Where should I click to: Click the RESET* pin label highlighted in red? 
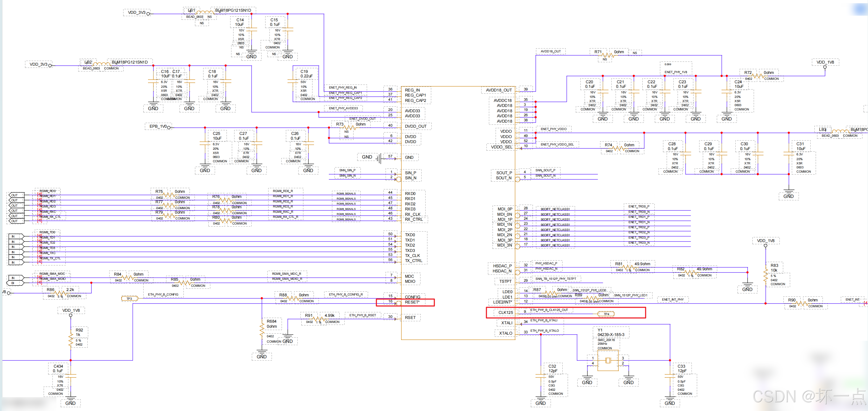click(x=412, y=302)
